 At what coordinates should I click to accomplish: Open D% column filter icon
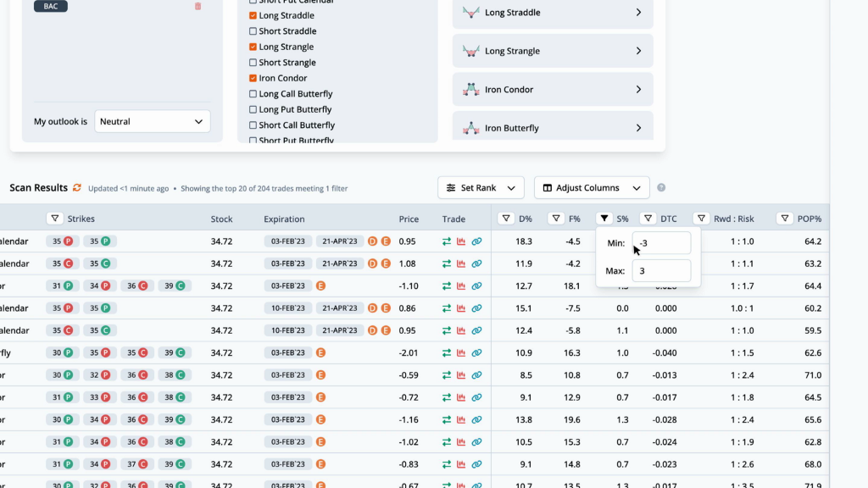pos(506,219)
